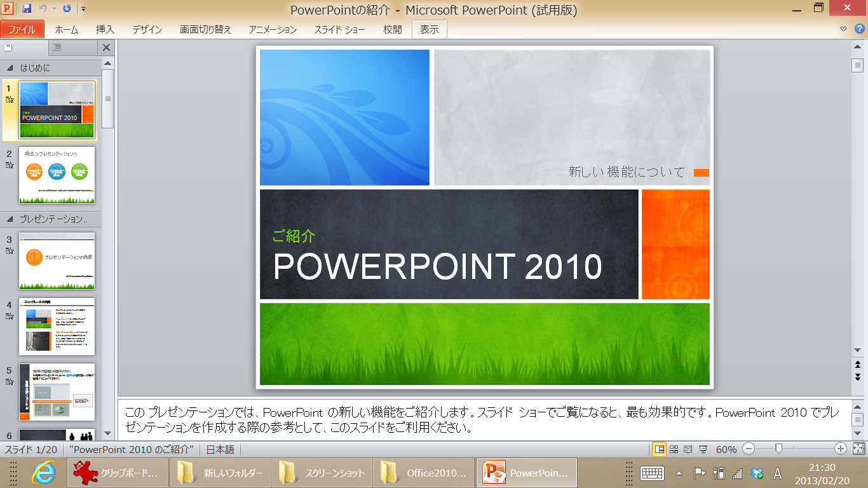This screenshot has height=488, width=868.
Task: Click the 60% zoom level button
Action: click(726, 449)
